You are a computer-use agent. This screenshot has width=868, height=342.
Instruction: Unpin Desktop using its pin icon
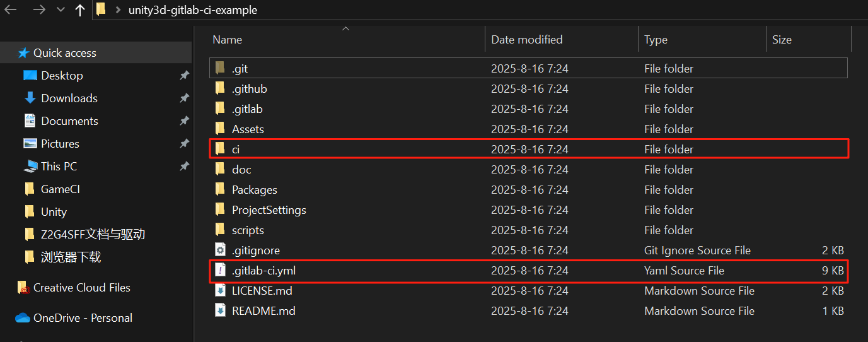(184, 76)
